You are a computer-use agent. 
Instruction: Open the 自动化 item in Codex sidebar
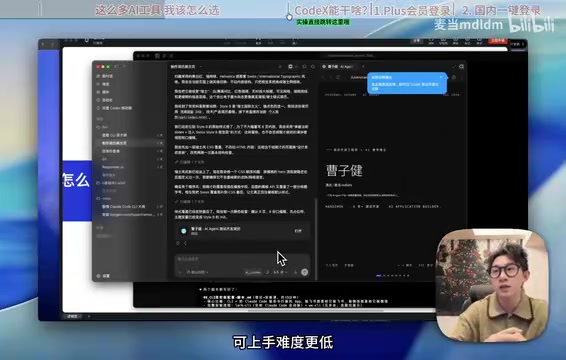104,100
